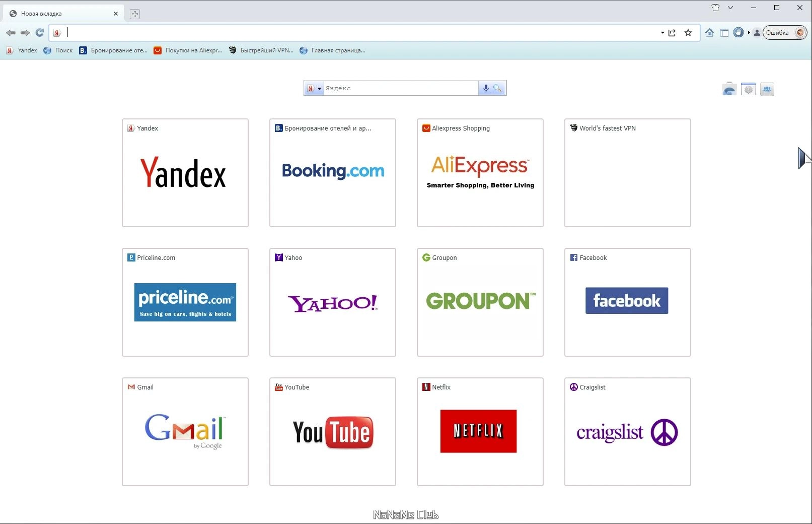Open 'Быстрейший VPN...' bookmark
The width and height of the screenshot is (812, 524).
[x=261, y=50]
